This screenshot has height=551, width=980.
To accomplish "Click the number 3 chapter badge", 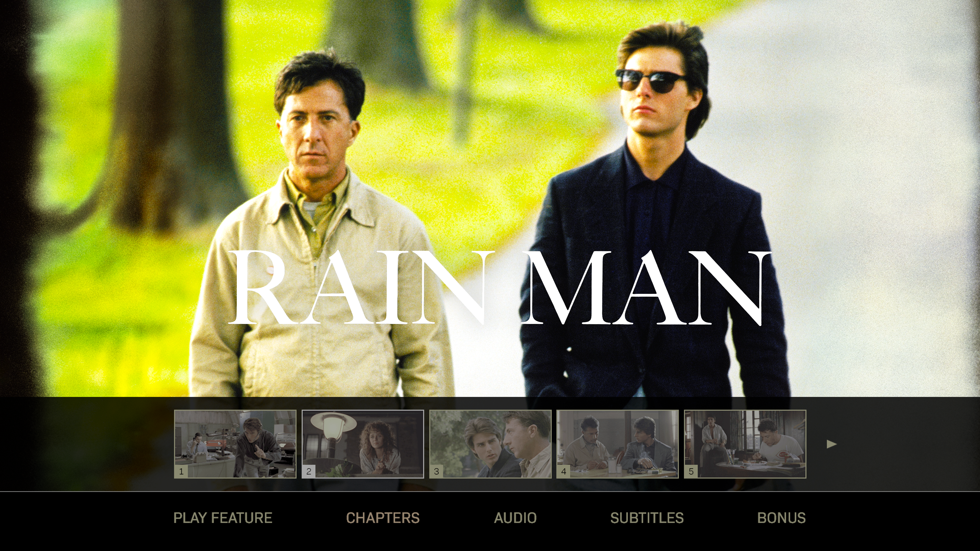I will (436, 471).
